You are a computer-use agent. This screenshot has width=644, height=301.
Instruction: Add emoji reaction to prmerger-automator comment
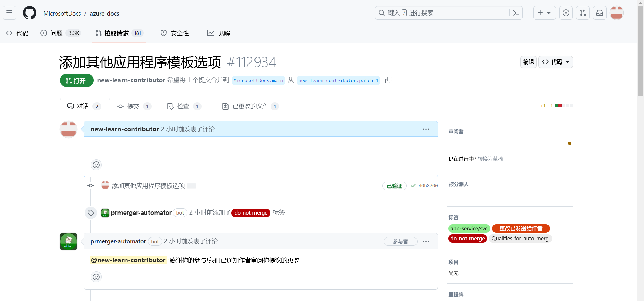click(96, 277)
